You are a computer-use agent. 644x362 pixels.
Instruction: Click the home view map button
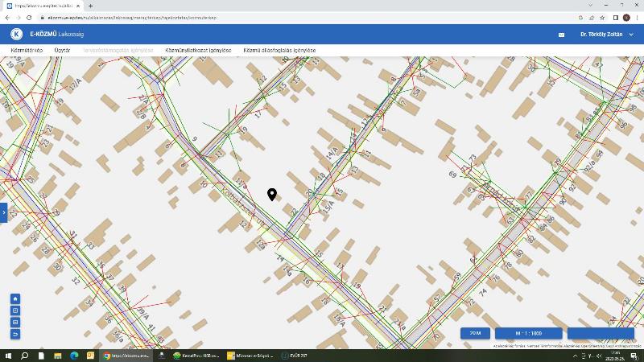pyautogui.click(x=15, y=298)
